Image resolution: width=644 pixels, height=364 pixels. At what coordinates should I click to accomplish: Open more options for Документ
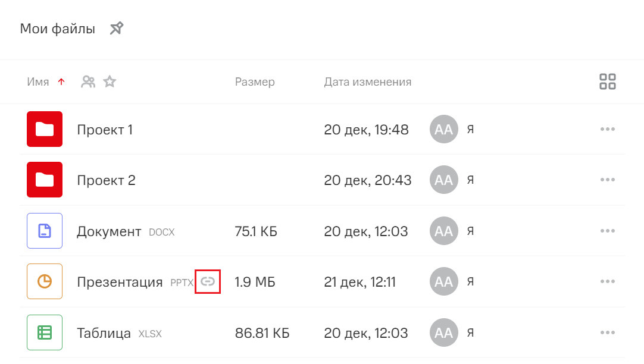607,231
